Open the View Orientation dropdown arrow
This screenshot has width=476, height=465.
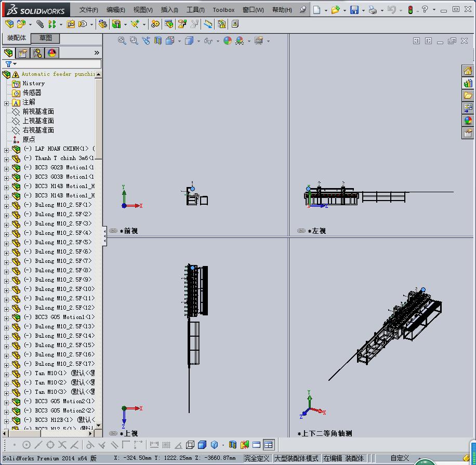tap(179, 41)
